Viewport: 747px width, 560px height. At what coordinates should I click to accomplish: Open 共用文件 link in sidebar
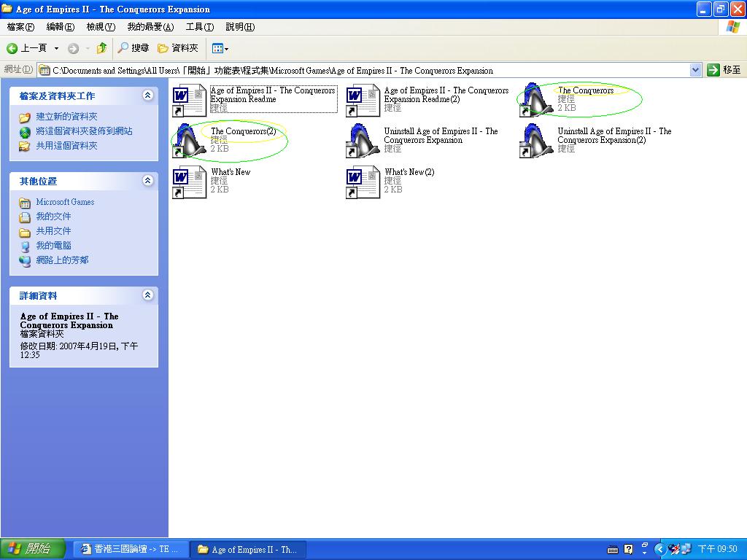(53, 231)
